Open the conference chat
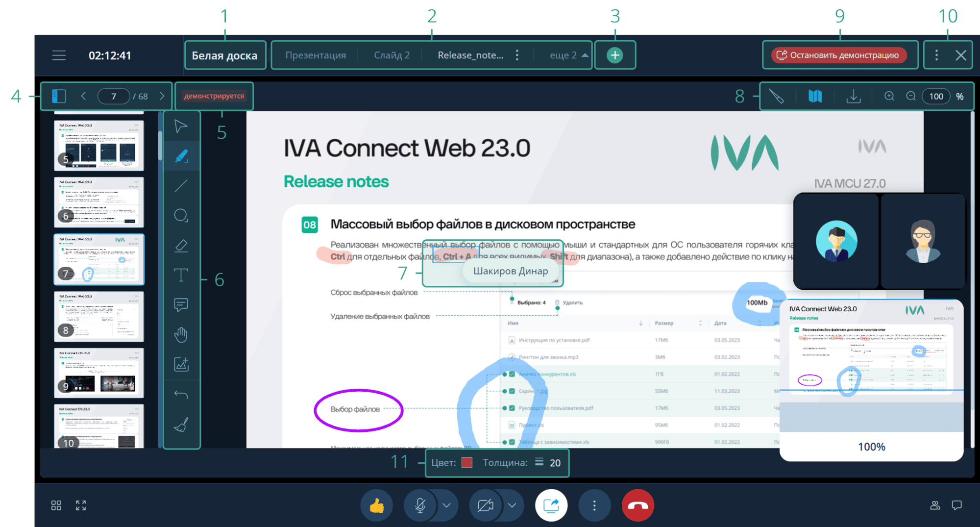 coord(956,505)
